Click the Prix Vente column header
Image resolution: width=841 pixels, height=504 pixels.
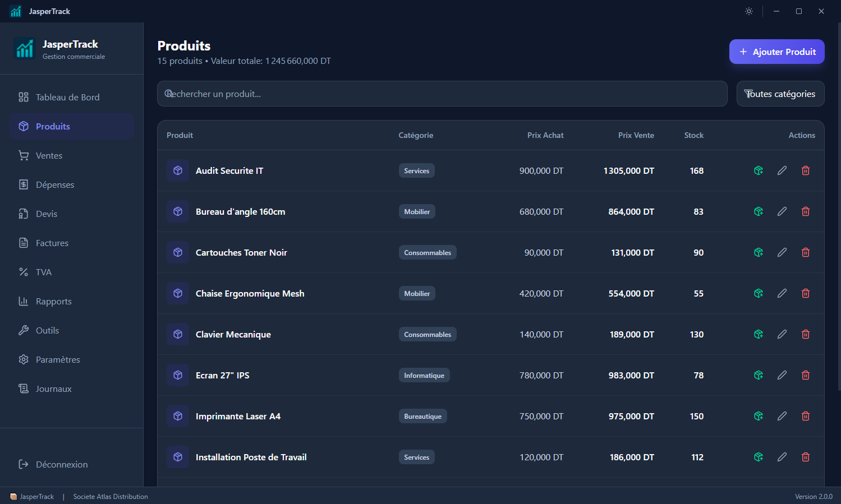click(636, 135)
